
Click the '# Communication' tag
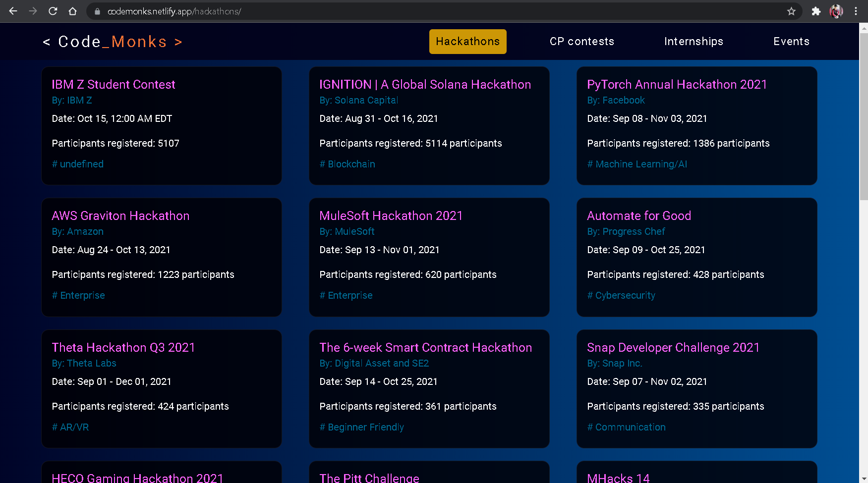point(627,427)
